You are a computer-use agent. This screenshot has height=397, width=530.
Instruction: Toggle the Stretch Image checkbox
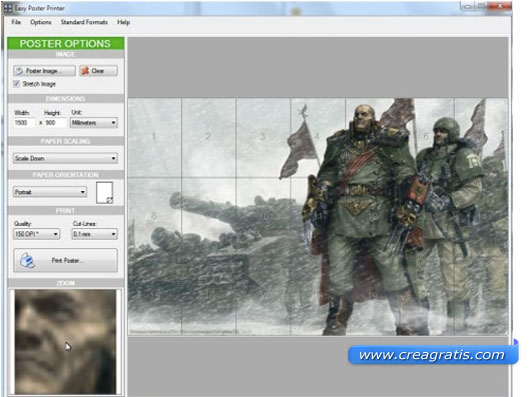click(x=16, y=83)
